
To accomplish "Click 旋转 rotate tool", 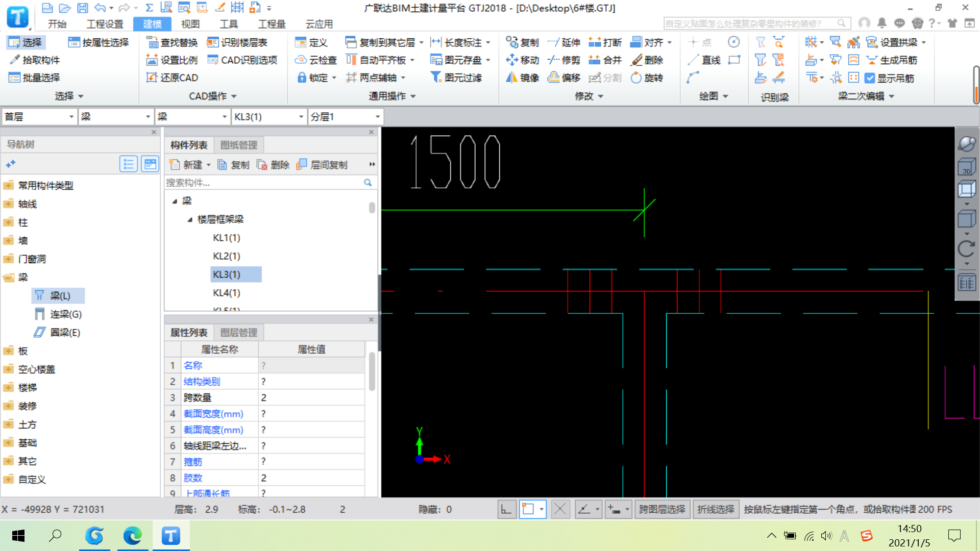I will tap(647, 78).
